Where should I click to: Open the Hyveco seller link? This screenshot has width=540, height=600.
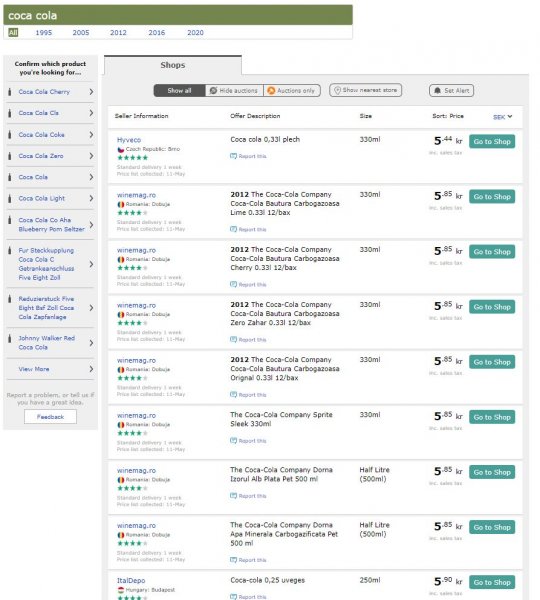click(x=129, y=140)
